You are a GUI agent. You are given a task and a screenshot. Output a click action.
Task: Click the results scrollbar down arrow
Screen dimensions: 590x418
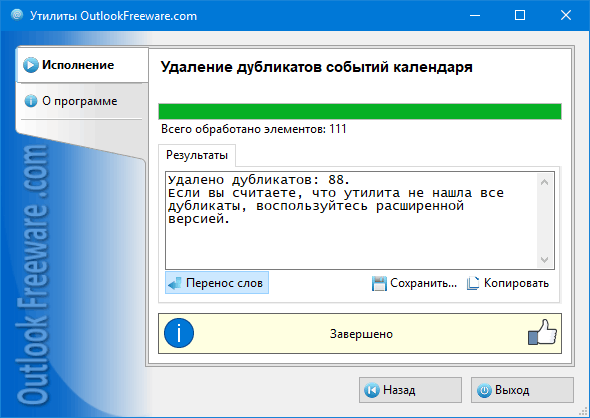pos(544,260)
